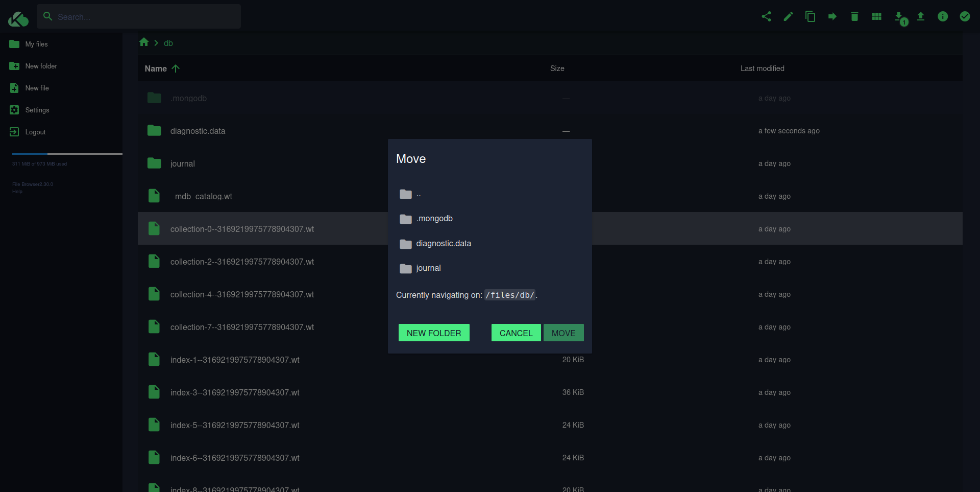The height and width of the screenshot is (492, 980).
Task: Click the Help link in sidebar
Action: [x=17, y=192]
